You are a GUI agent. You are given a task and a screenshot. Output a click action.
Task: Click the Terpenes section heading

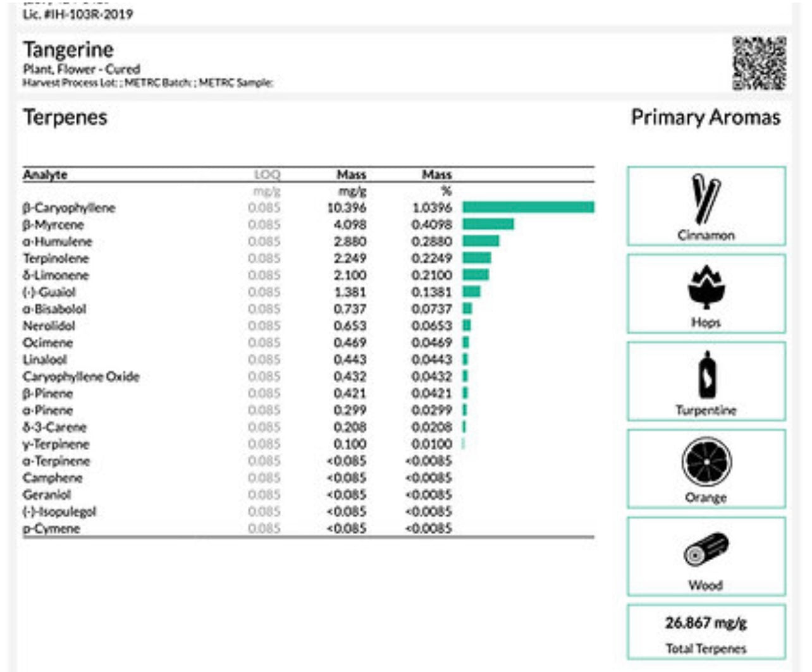coord(65,118)
